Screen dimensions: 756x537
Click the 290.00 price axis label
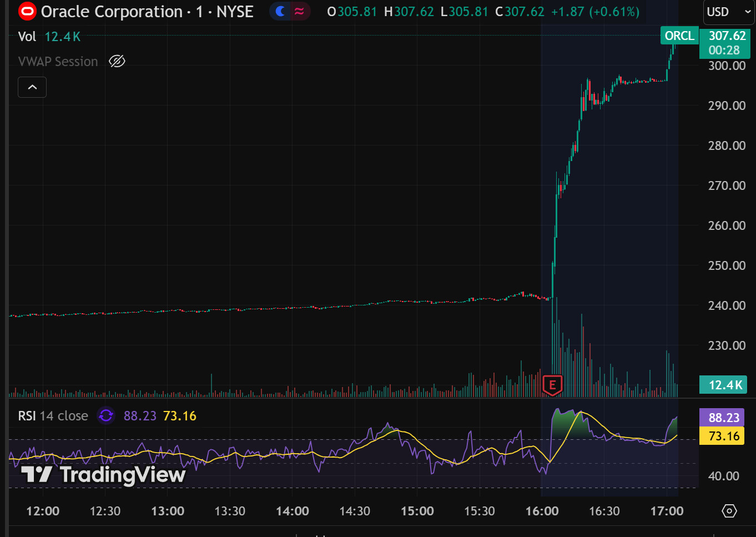(727, 106)
